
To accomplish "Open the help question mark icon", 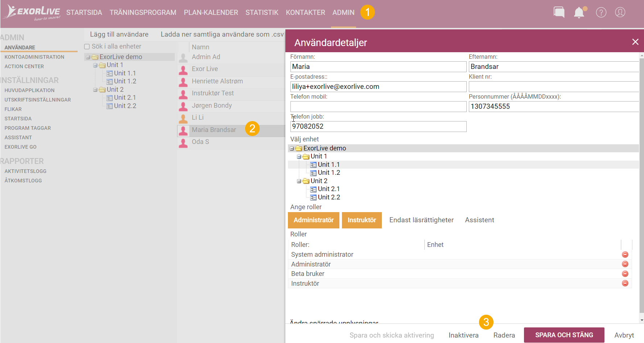I will [x=601, y=12].
